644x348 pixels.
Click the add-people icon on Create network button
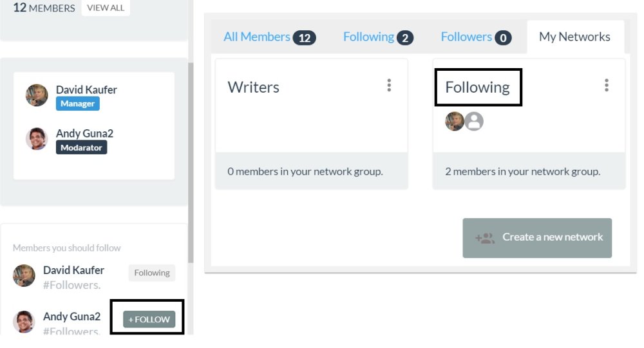point(485,238)
